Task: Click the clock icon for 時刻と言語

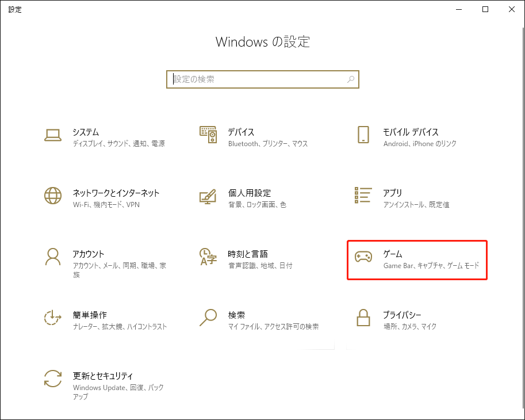Action: click(x=208, y=257)
